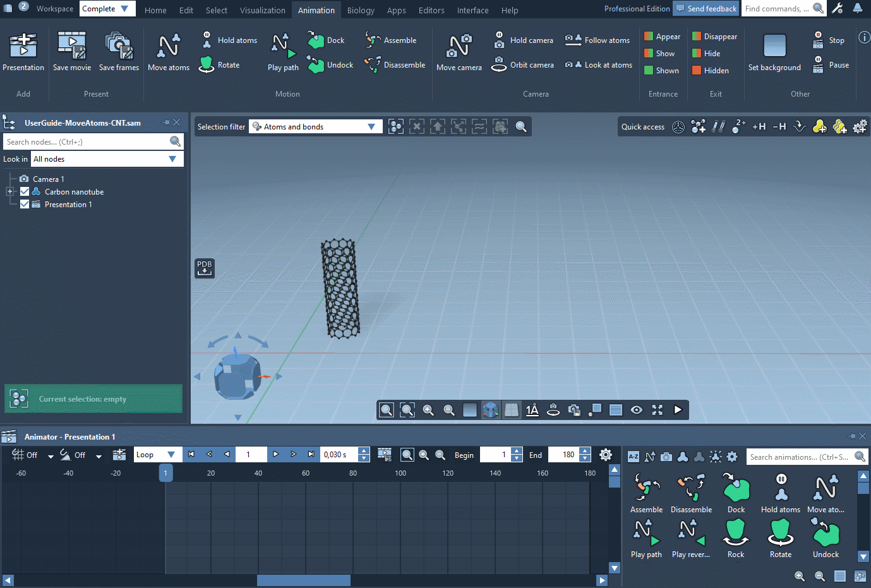Click the PDB export icon in the viewport
871x588 pixels.
[204, 268]
